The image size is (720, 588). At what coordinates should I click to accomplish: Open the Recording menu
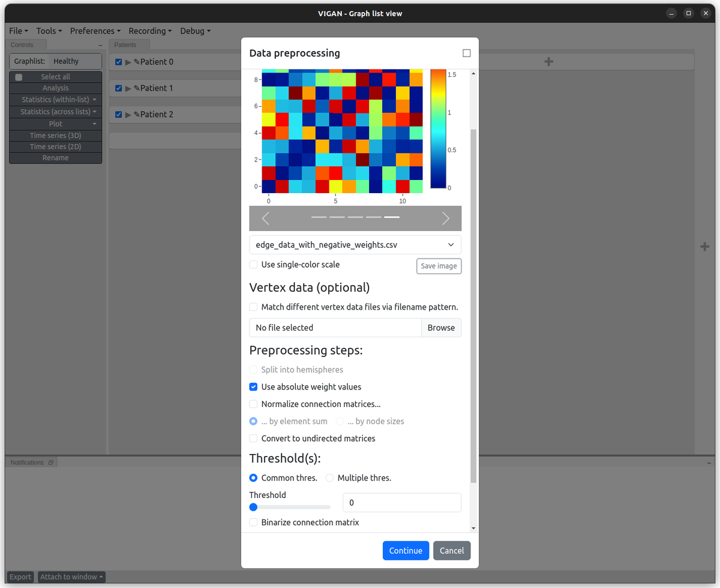click(150, 31)
